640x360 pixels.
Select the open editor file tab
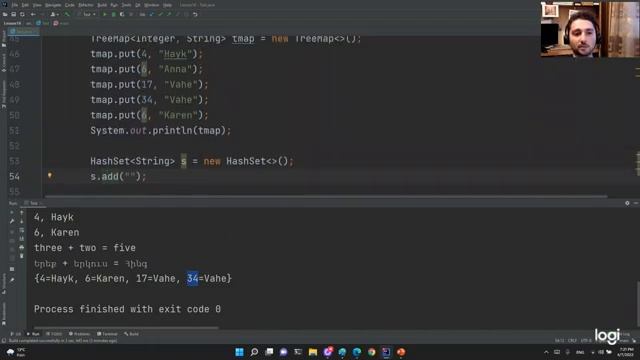point(24,31)
